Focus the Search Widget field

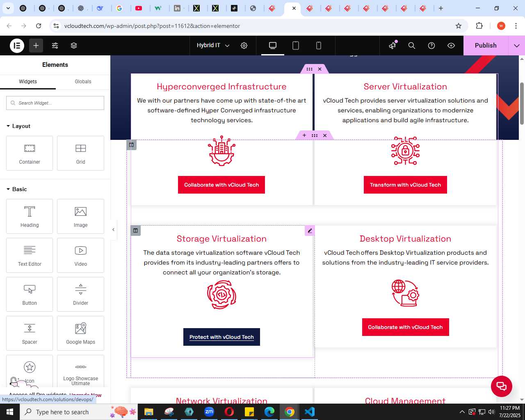[55, 103]
